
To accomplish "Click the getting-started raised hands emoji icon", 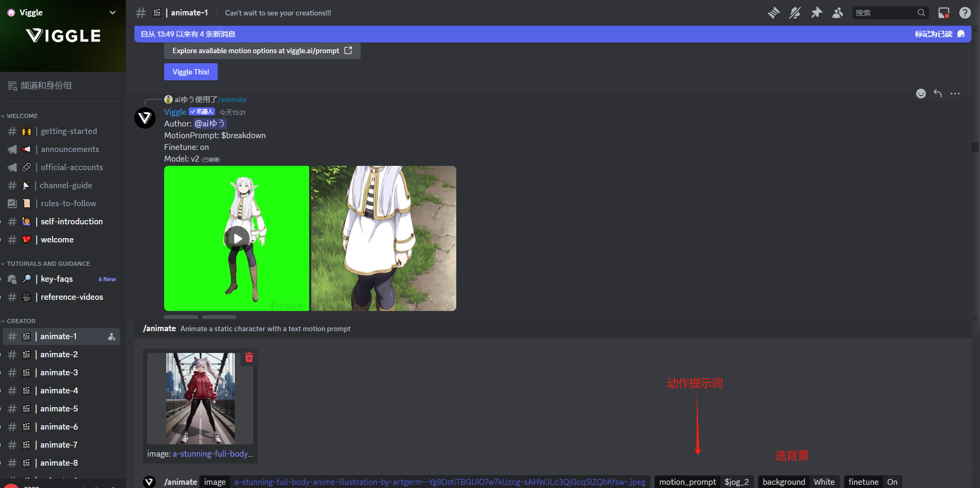I will point(27,131).
